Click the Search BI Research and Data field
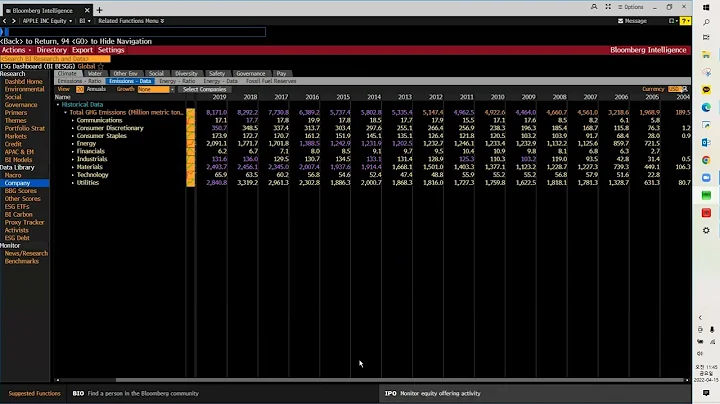This screenshot has width=720, height=404. (55, 59)
